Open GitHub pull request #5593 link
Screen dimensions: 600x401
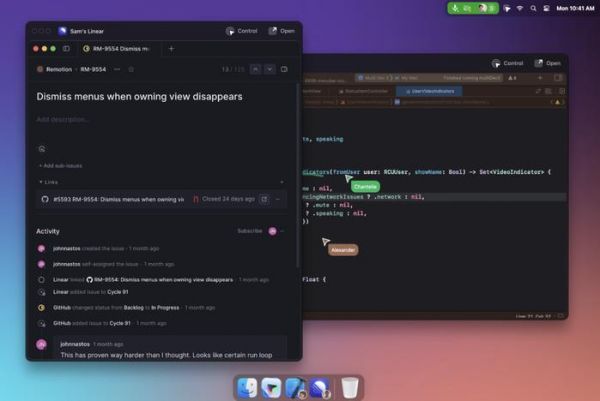[112, 199]
